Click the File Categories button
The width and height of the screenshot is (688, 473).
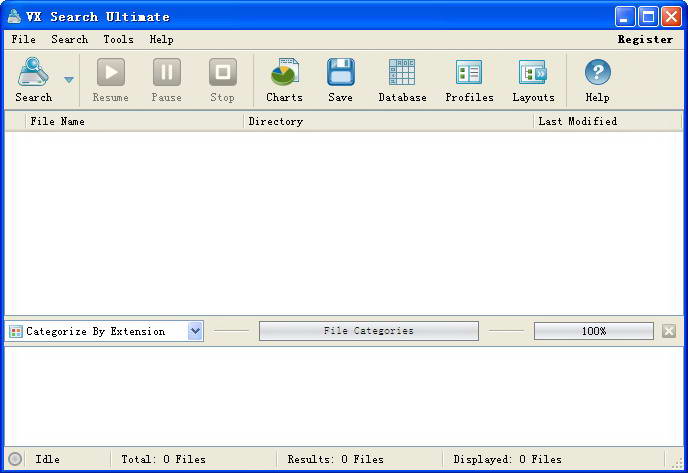tap(369, 331)
